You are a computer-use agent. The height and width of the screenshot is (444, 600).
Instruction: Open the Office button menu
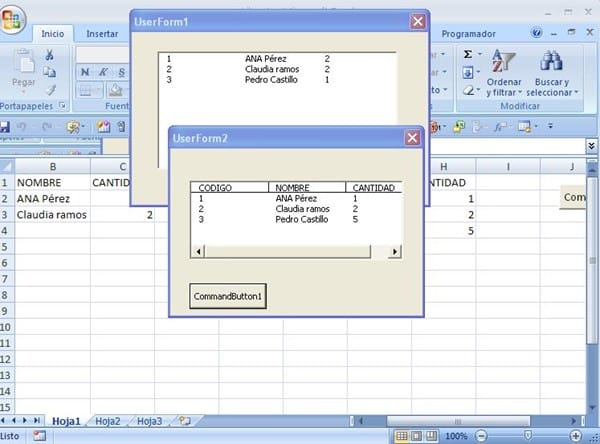tap(13, 18)
